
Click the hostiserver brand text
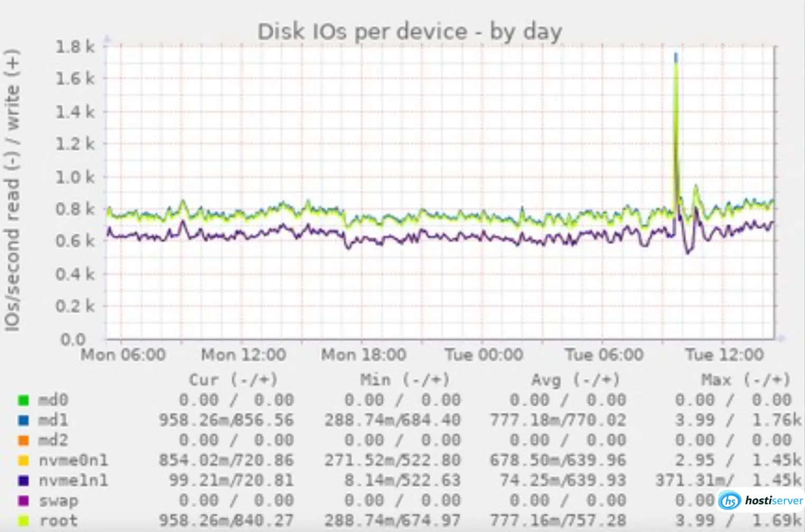point(773,500)
